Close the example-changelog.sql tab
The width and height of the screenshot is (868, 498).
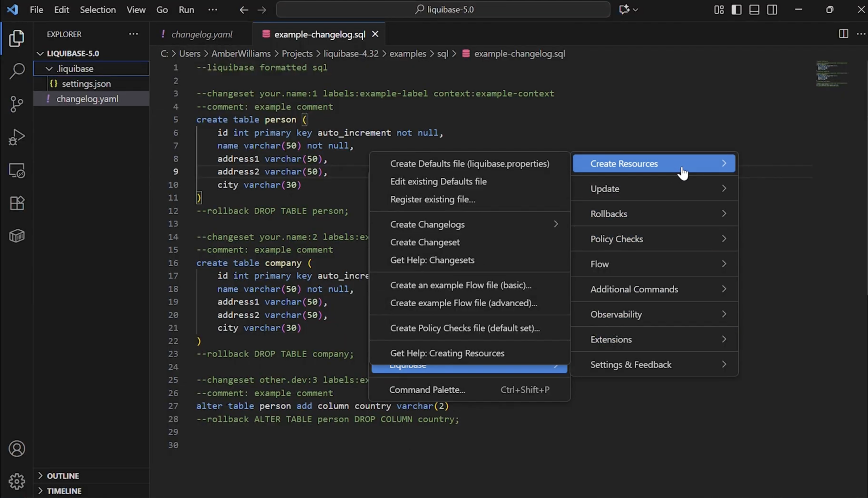(x=375, y=34)
